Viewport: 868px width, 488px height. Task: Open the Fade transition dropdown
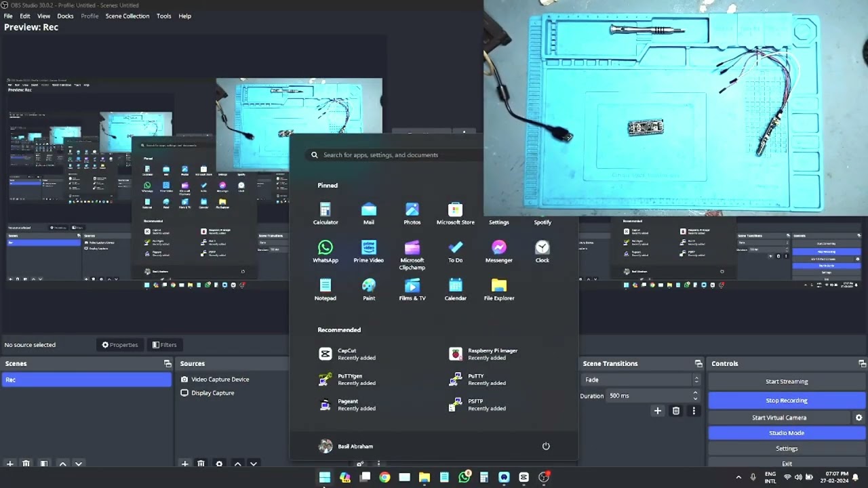click(x=641, y=380)
